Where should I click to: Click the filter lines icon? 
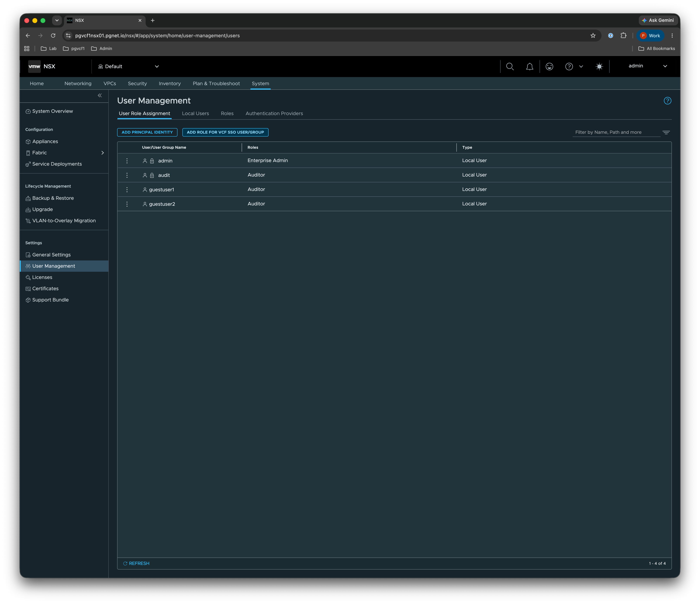(x=666, y=133)
